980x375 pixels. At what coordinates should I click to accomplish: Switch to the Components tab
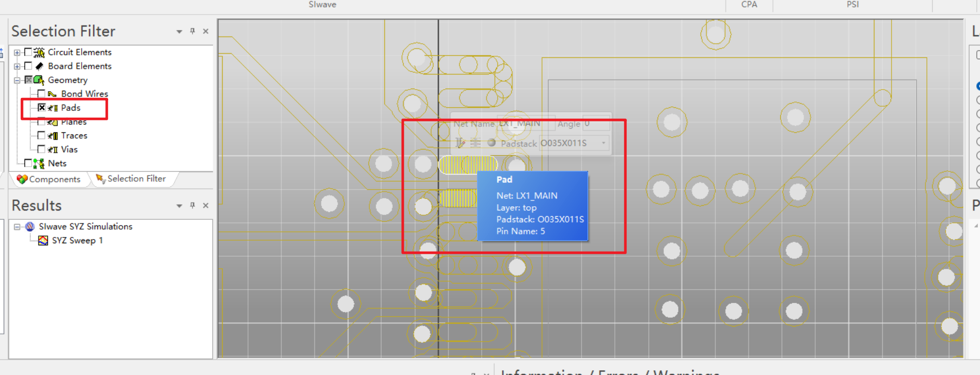tap(49, 179)
